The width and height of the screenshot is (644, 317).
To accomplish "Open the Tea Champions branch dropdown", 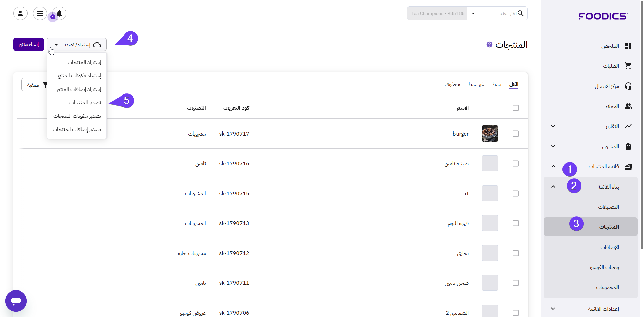I will tap(473, 14).
